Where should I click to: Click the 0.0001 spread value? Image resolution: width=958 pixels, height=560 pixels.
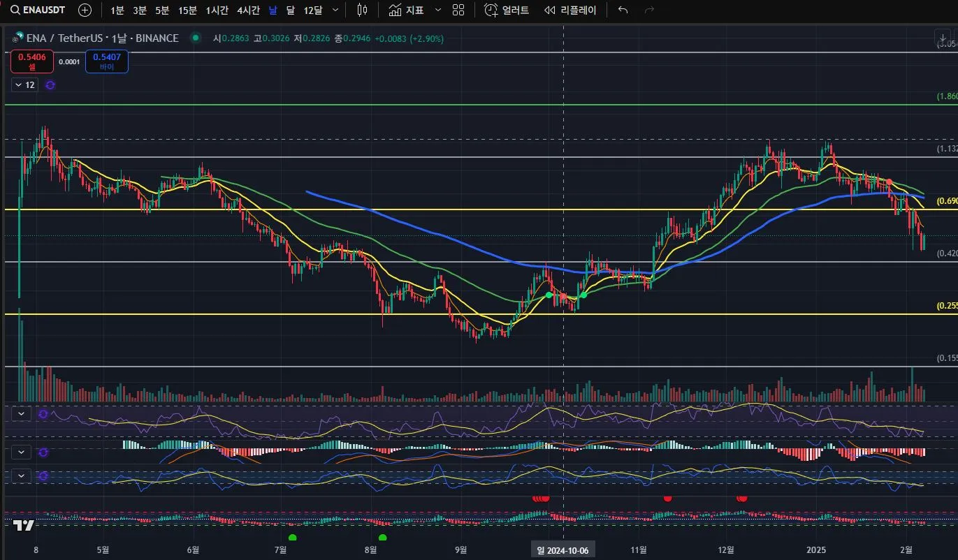point(69,61)
